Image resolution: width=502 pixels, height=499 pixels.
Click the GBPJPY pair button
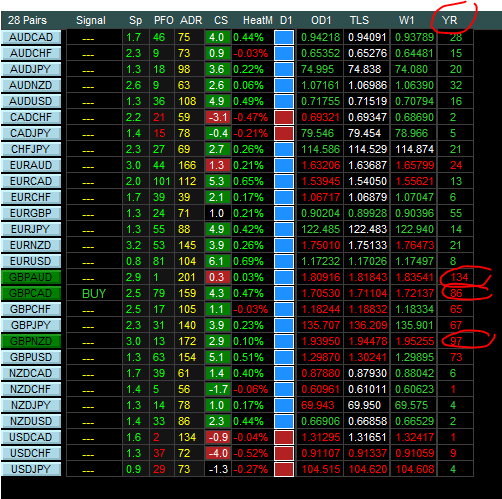coord(31,325)
